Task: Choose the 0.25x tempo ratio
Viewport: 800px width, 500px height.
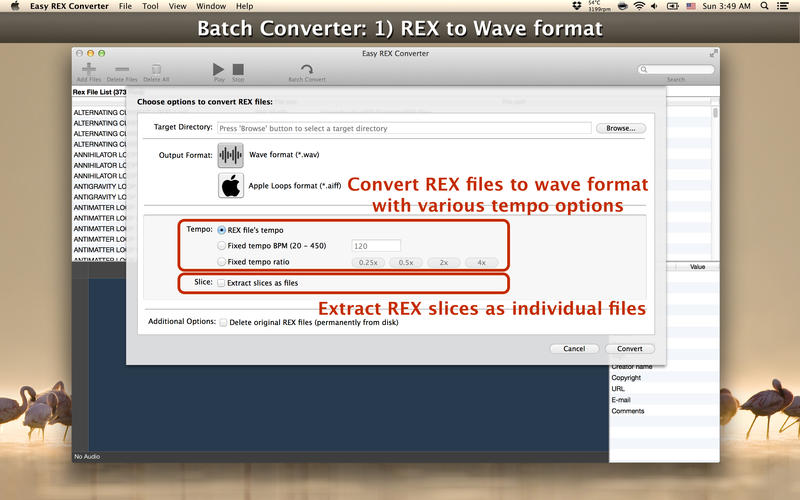Action: pyautogui.click(x=368, y=262)
